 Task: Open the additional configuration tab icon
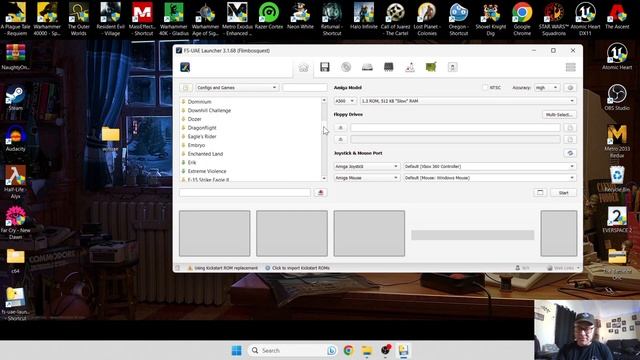click(452, 67)
